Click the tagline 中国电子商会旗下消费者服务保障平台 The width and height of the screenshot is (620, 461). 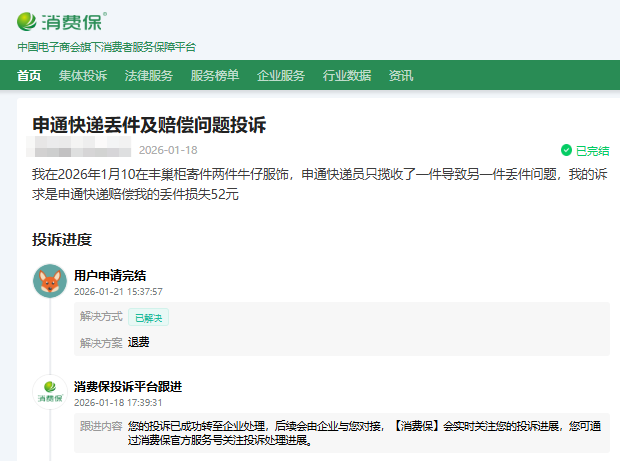pyautogui.click(x=107, y=47)
